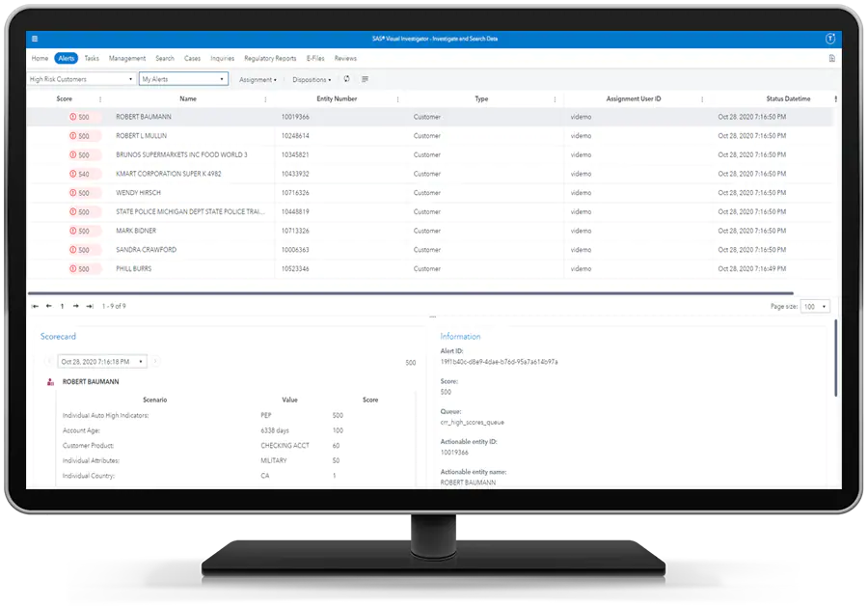This screenshot has width=868, height=607.
Task: Go to Home tab
Action: pyautogui.click(x=40, y=58)
